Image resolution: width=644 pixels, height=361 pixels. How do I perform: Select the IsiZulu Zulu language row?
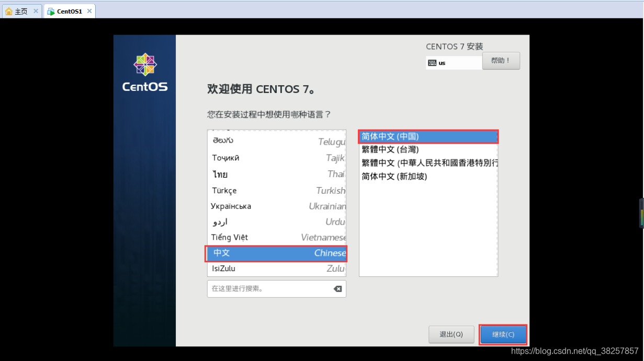(x=277, y=269)
